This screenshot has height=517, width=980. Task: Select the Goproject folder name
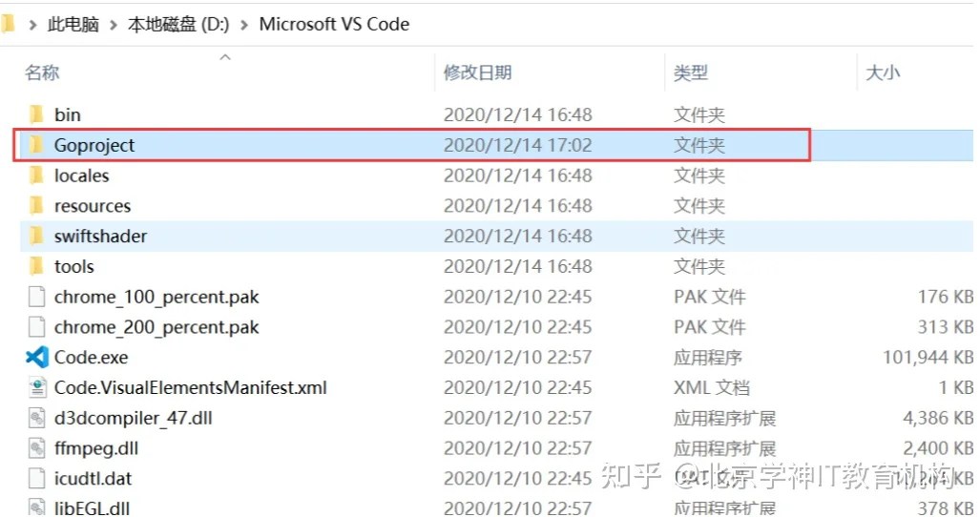[x=94, y=145]
